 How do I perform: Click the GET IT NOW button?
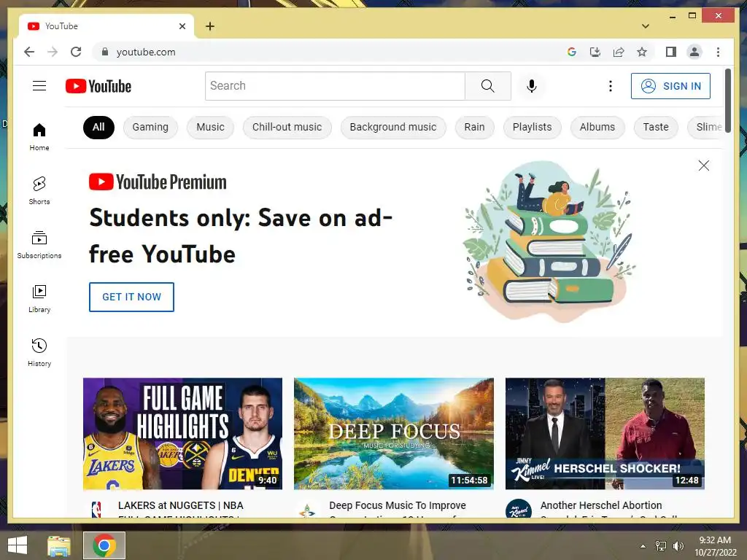click(131, 297)
